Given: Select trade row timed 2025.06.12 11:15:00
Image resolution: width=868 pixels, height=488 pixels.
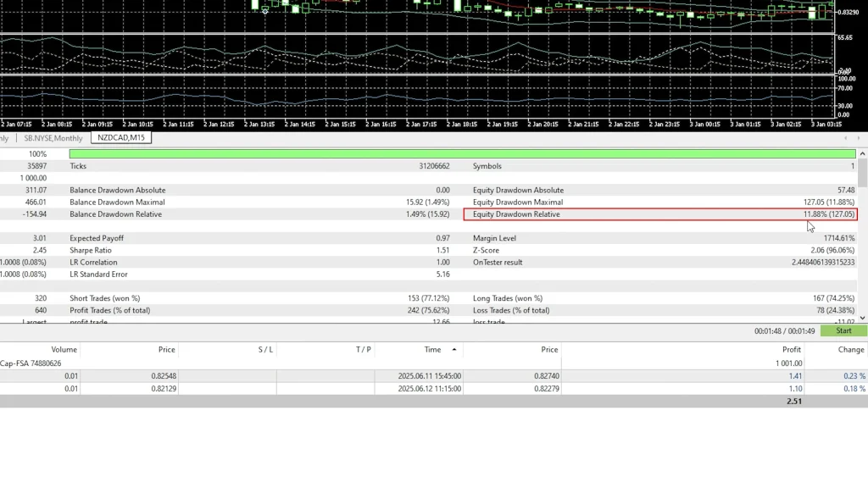Looking at the screenshot, I should coord(428,388).
